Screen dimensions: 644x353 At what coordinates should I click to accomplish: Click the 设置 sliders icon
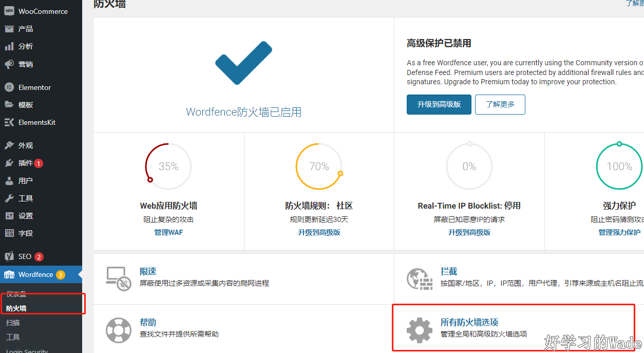pos(9,216)
